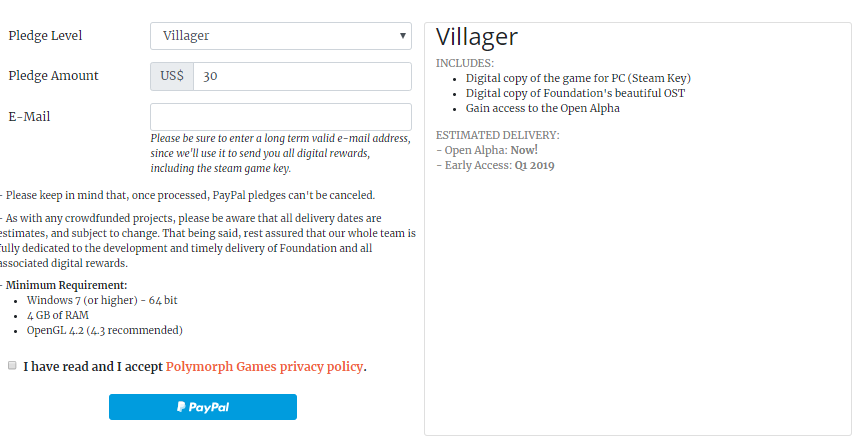Click the "Gain access to the Open Alpha" item
Image resolution: width=861 pixels, height=443 pixels.
point(542,108)
